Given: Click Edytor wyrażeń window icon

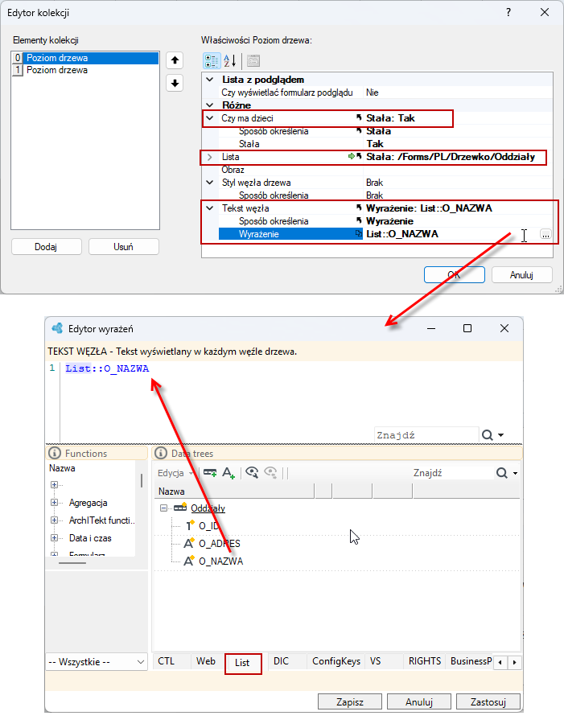Looking at the screenshot, I should click(58, 328).
